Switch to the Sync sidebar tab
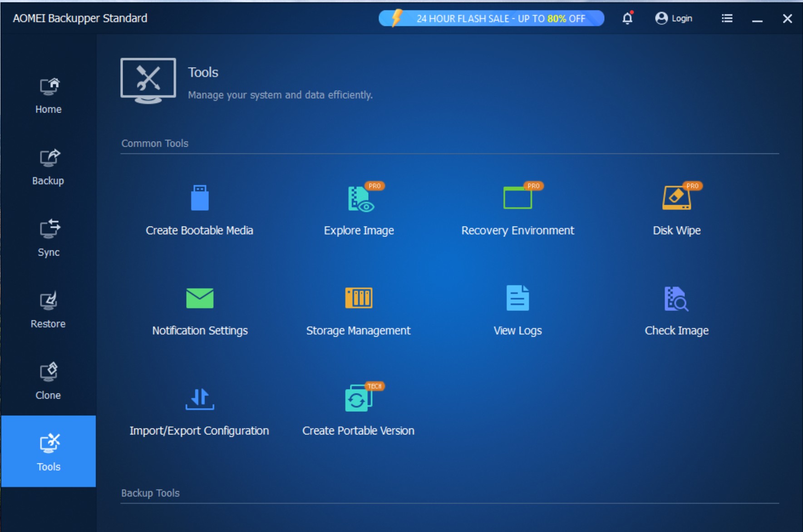This screenshot has height=532, width=803. (49, 238)
